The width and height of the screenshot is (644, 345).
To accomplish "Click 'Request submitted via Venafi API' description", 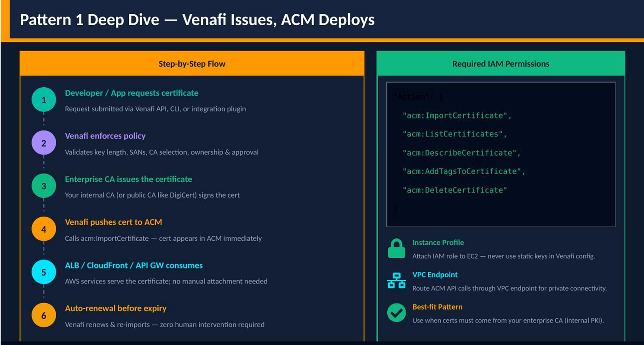I will click(x=155, y=109).
